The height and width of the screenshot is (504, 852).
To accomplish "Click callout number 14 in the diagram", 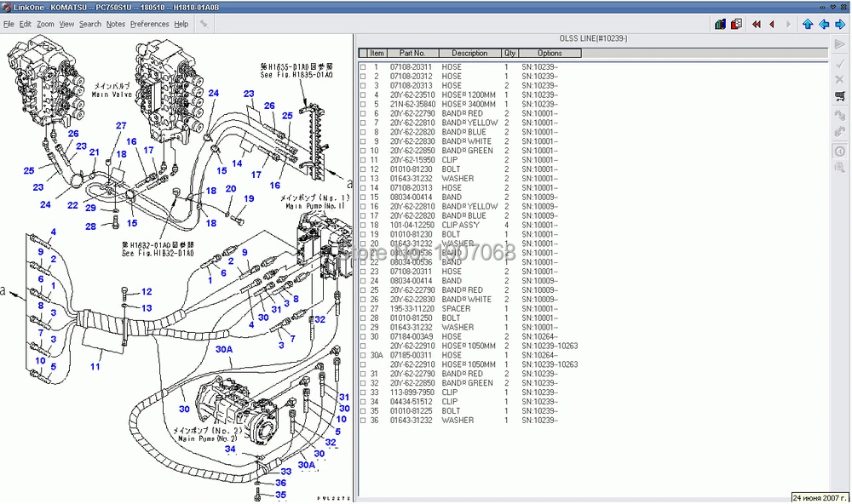I will [x=237, y=163].
